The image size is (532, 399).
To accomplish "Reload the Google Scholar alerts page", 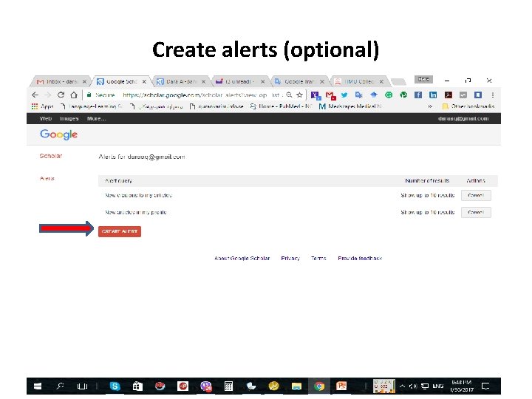I will 61,95.
